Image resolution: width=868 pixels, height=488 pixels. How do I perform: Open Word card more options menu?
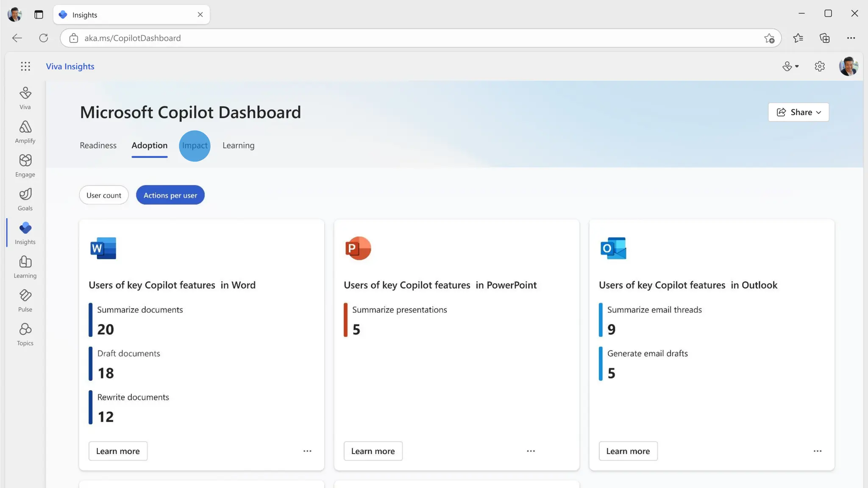point(307,451)
